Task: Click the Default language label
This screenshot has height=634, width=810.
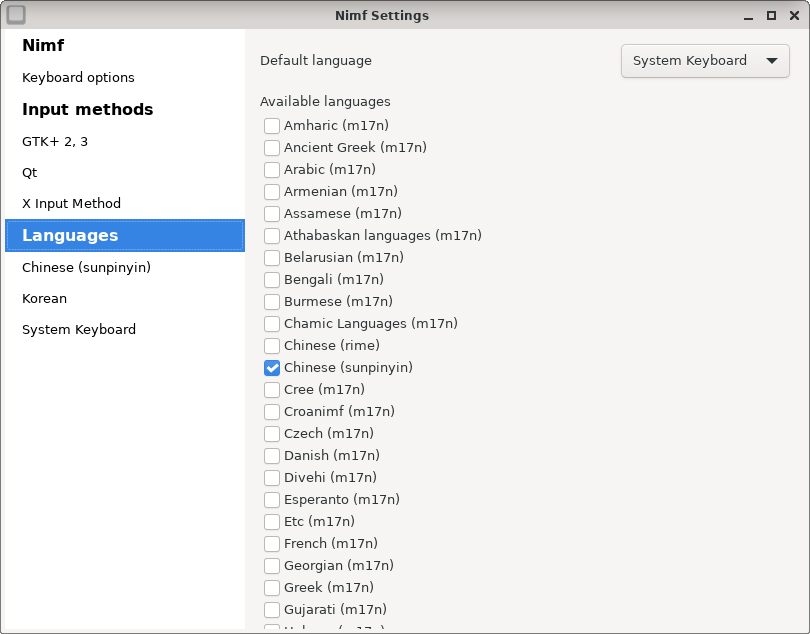Action: pos(316,61)
